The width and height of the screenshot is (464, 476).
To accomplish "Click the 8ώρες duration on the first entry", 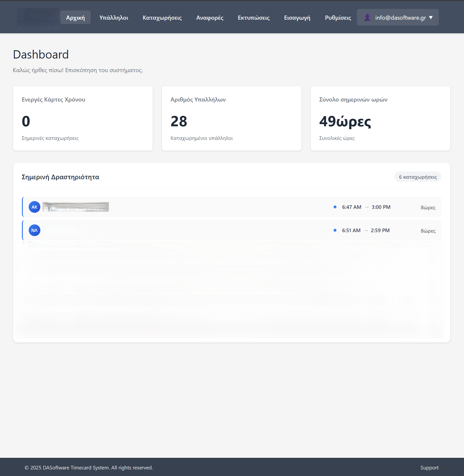I will (428, 208).
